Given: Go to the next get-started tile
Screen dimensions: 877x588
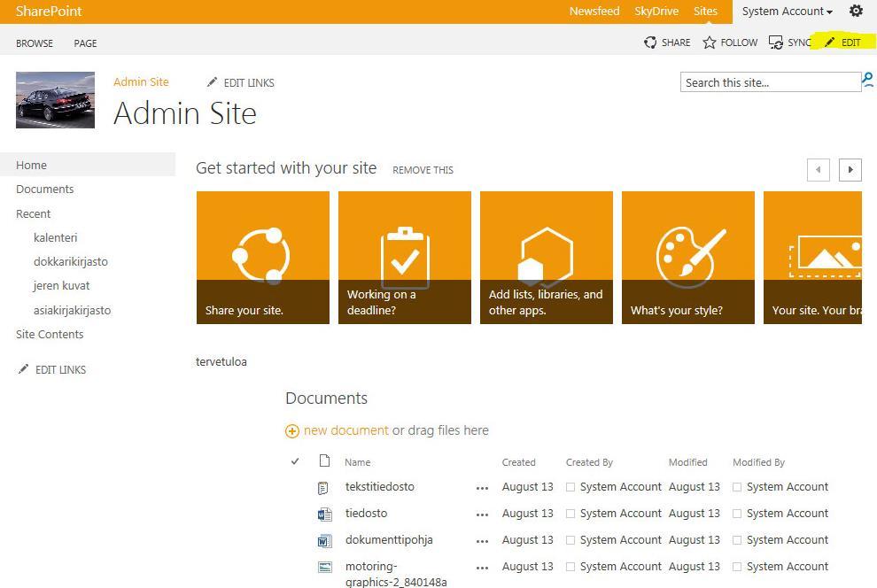Looking at the screenshot, I should pos(850,169).
